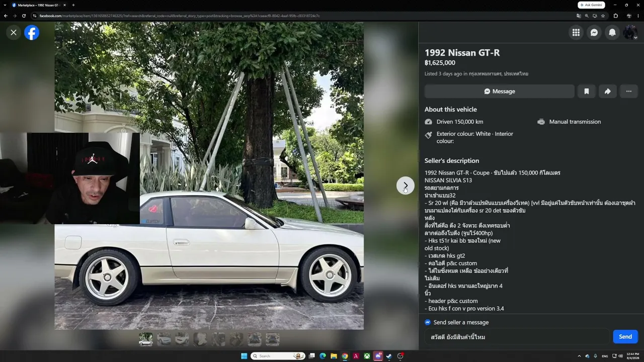This screenshot has height=362, width=644.
Task: Switch the ENG input language
Action: (x=605, y=356)
